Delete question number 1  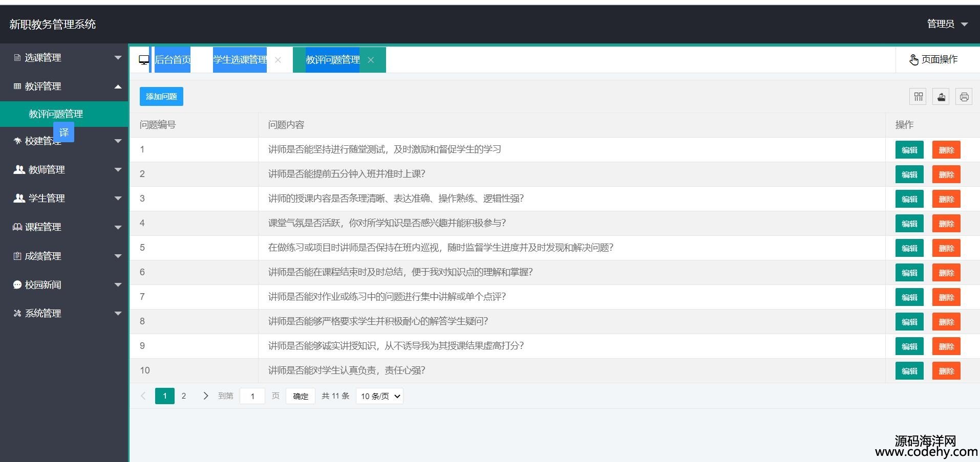click(946, 150)
